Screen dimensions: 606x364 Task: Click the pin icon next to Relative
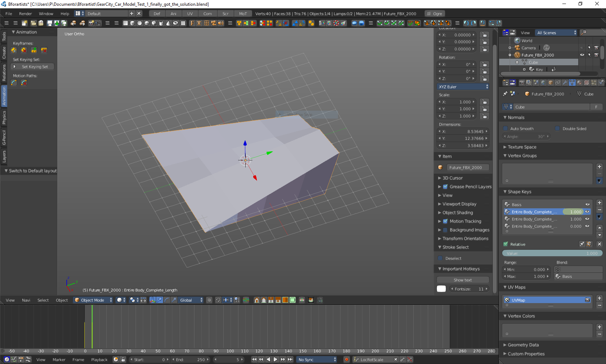coord(582,244)
